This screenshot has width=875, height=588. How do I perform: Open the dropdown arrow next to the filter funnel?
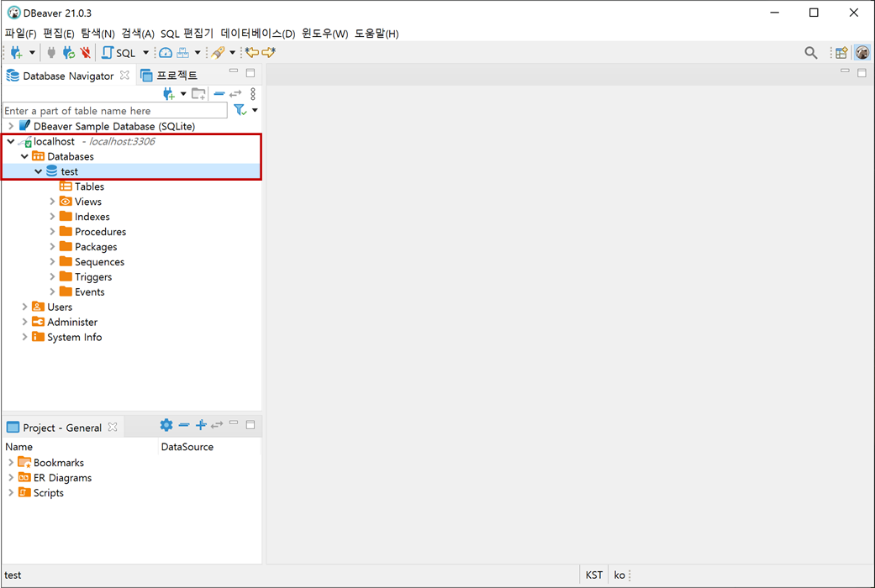(255, 110)
